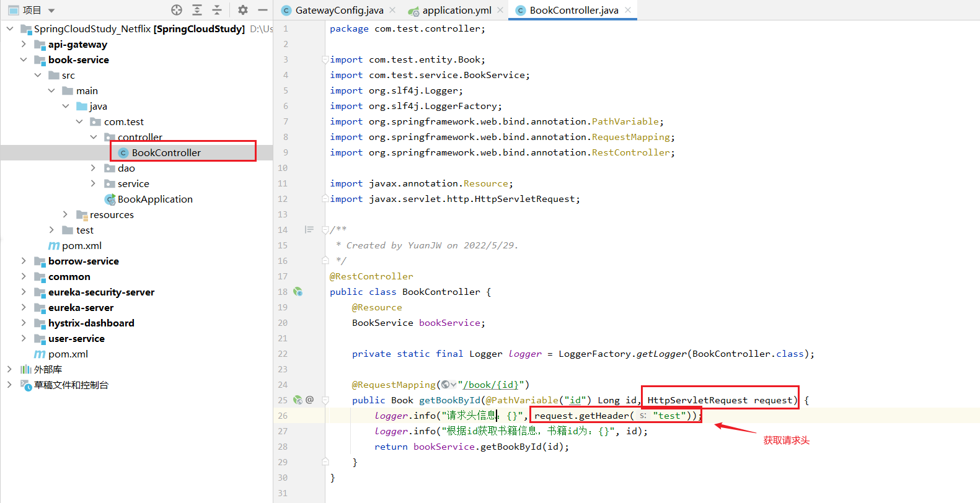This screenshot has height=503, width=980.
Task: Collapse the java folder
Action: tap(66, 106)
